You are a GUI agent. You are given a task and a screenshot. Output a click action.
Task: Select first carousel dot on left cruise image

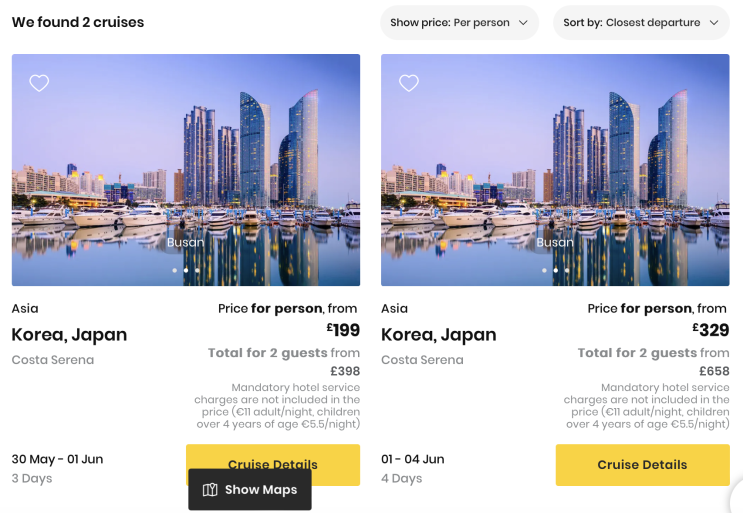click(x=174, y=270)
